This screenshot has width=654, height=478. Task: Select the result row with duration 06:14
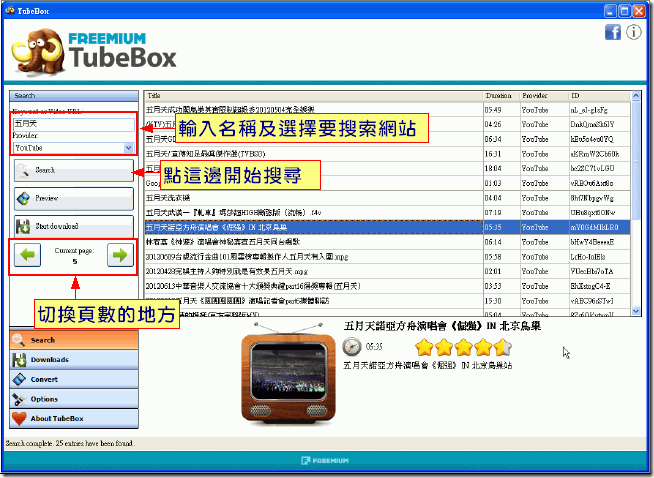[388, 242]
